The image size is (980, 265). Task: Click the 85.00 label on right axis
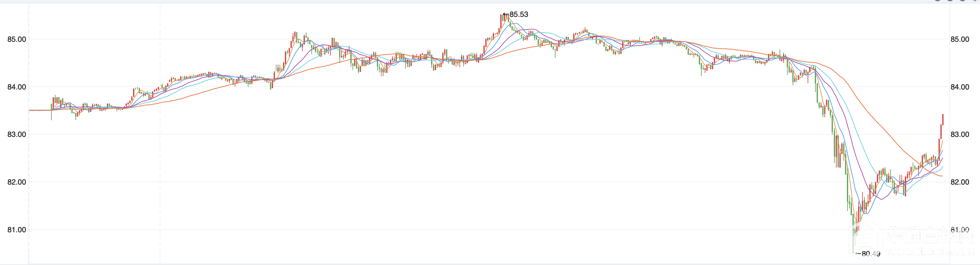pyautogui.click(x=960, y=39)
